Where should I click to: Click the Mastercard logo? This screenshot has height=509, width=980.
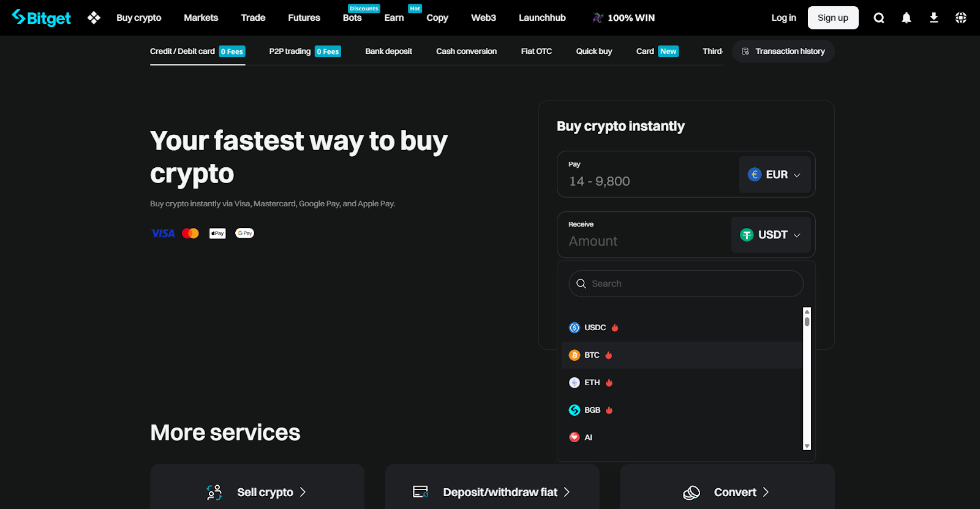point(190,233)
